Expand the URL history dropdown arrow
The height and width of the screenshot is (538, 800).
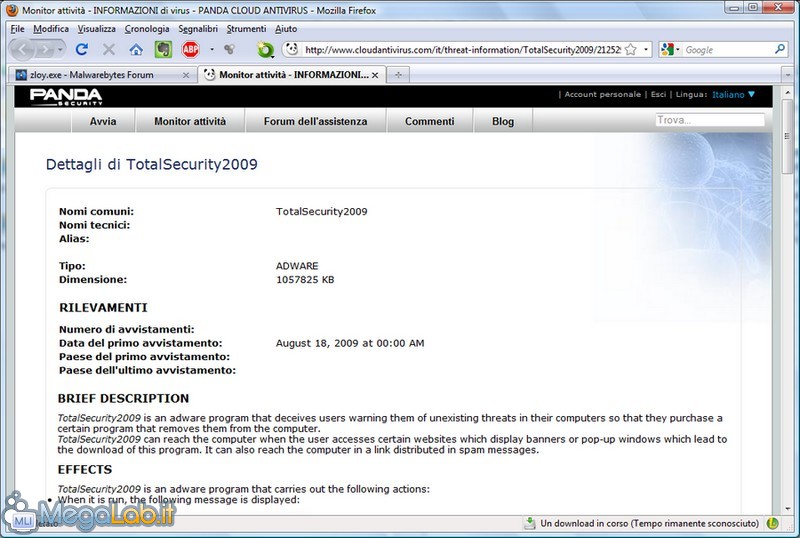click(x=647, y=49)
